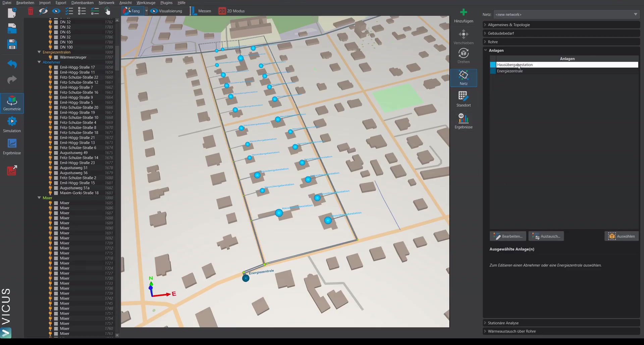Expand Stationäre Analyse section
The height and width of the screenshot is (345, 644).
pos(561,323)
